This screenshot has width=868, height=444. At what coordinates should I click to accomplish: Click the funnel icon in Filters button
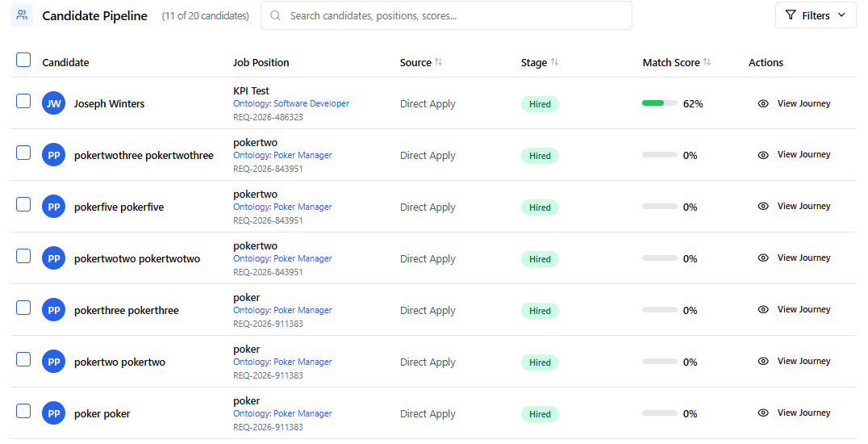(791, 15)
